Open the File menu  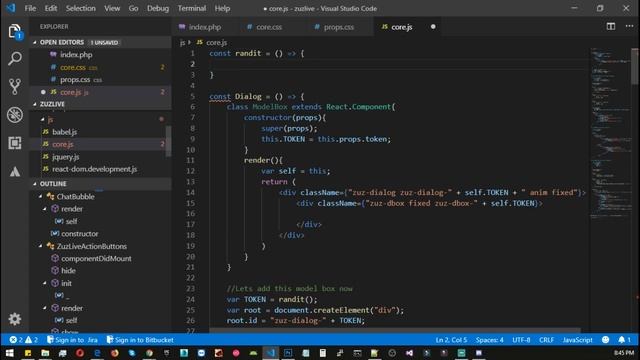pos(30,8)
